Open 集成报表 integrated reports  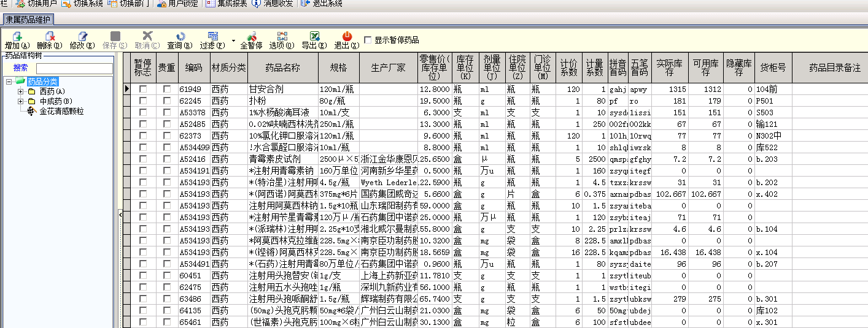[227, 4]
